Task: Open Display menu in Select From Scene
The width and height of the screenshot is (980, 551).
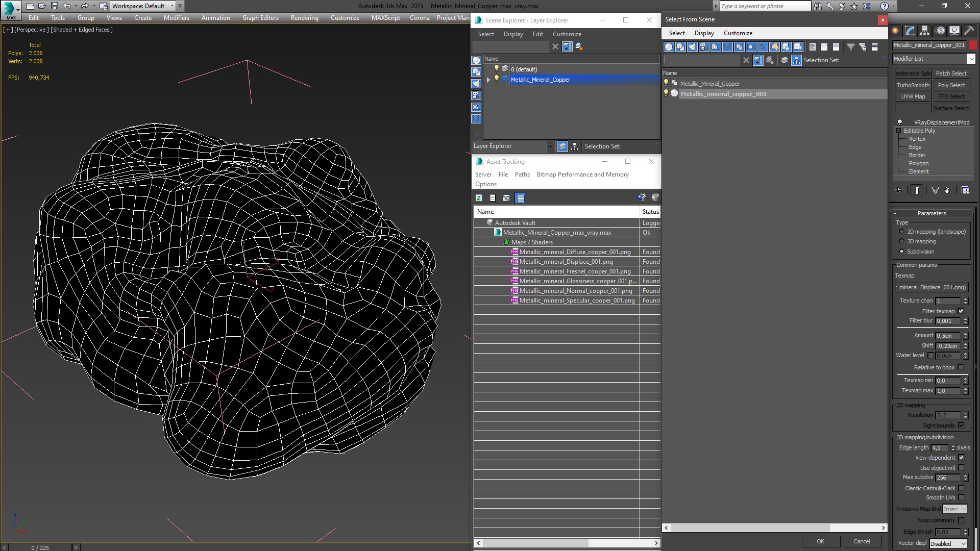Action: coord(704,33)
